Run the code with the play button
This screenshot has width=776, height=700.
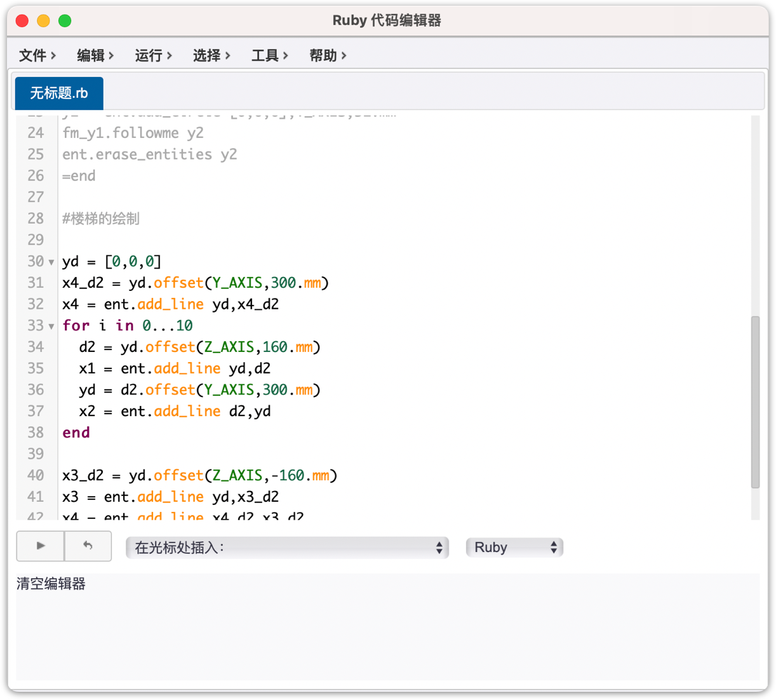(41, 546)
